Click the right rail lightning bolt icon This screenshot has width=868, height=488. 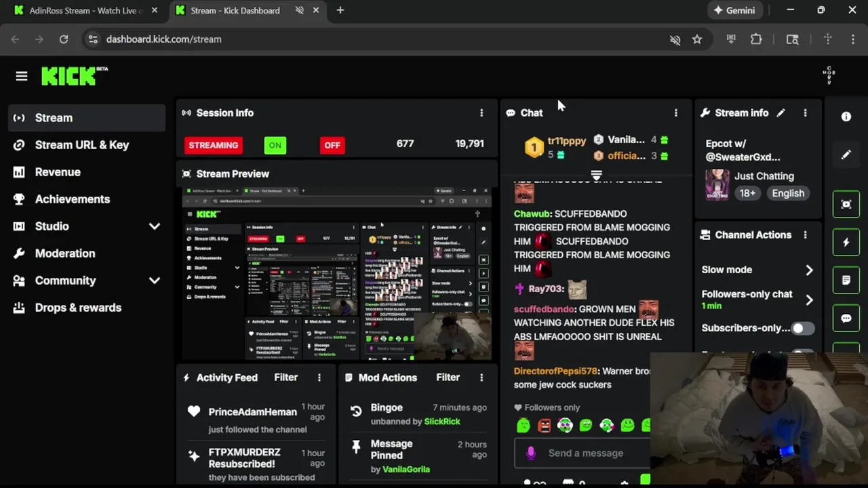click(x=846, y=242)
